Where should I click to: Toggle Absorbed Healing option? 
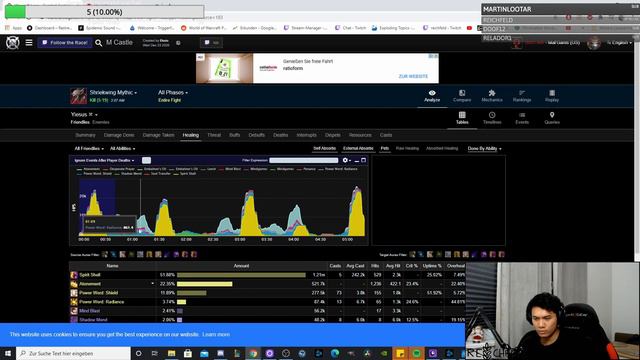[442, 149]
